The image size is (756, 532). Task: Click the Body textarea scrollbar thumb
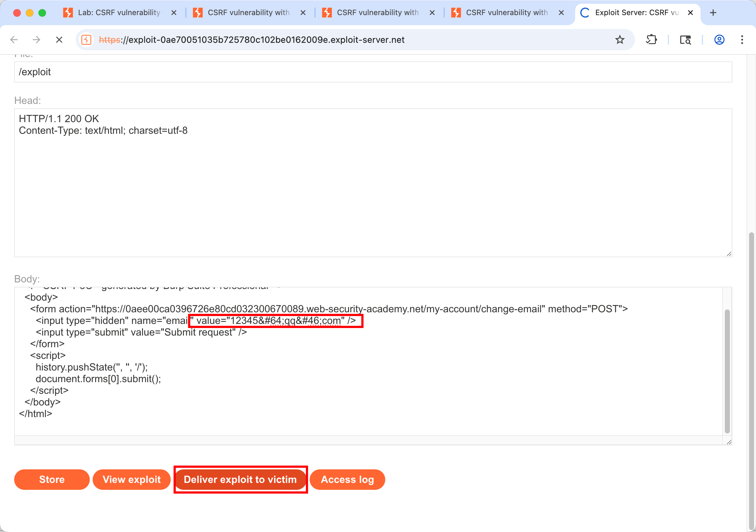(727, 371)
